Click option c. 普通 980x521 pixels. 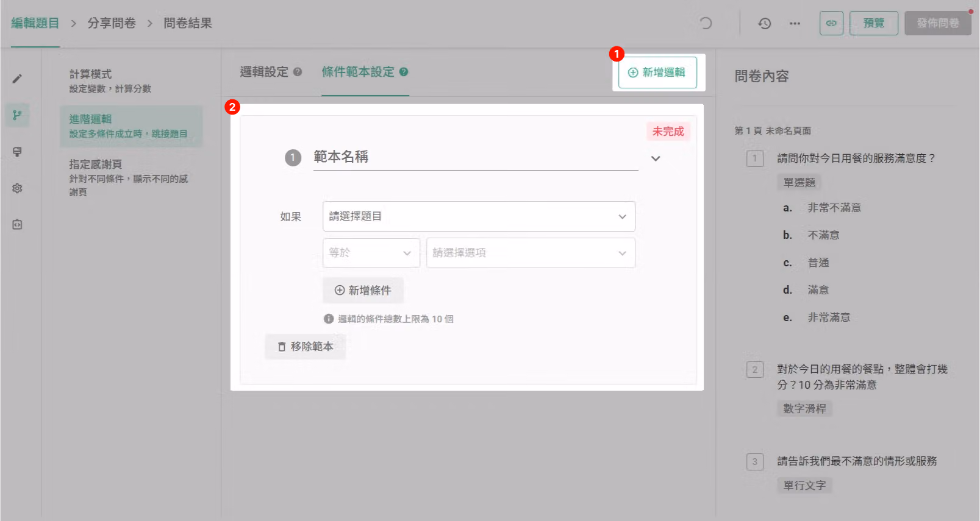coord(806,263)
